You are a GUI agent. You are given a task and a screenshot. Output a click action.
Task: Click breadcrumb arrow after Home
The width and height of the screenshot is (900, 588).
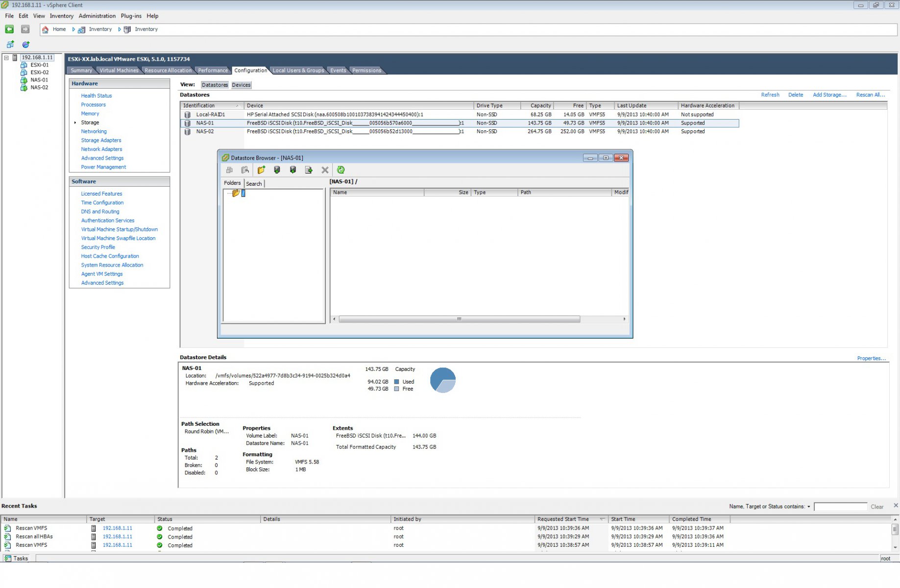tap(73, 29)
